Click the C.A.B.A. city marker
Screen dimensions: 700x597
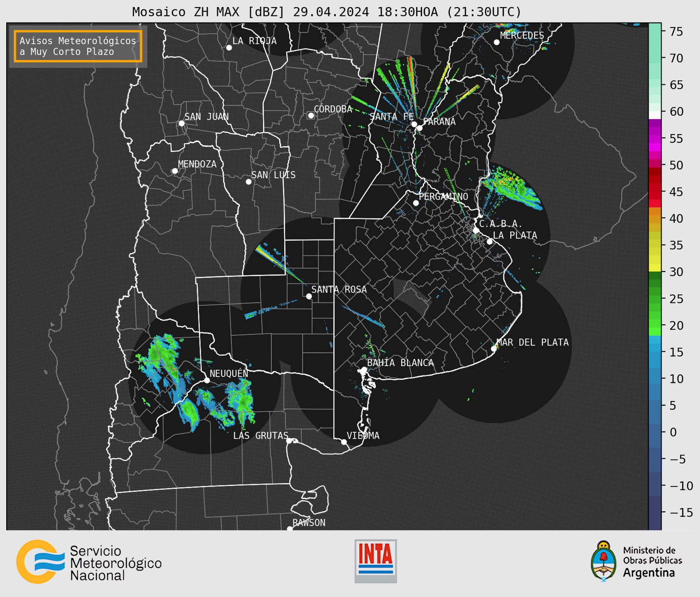click(476, 230)
